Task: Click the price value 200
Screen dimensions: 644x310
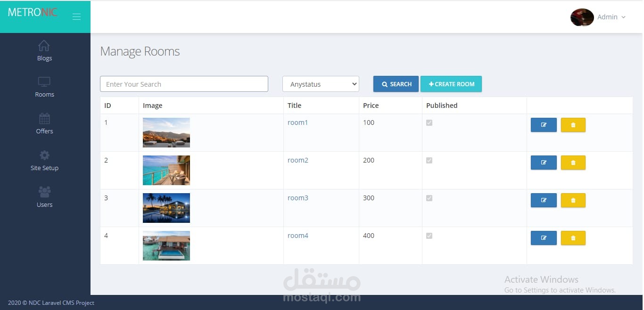Action: 369,160
